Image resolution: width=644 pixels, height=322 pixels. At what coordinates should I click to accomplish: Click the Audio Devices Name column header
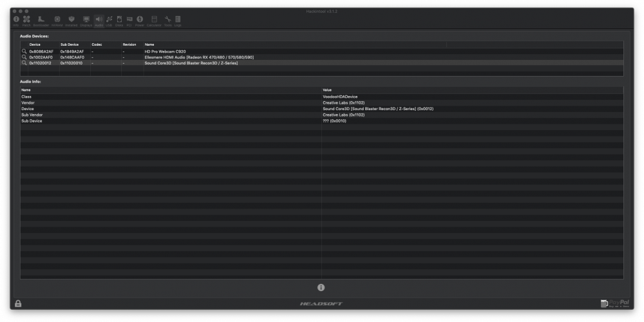295,44
